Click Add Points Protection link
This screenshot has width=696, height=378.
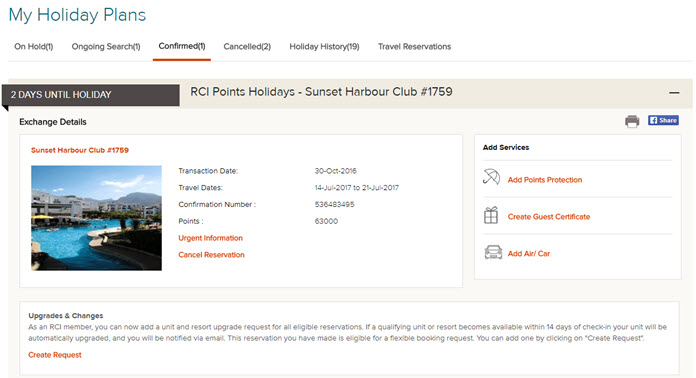coord(545,180)
